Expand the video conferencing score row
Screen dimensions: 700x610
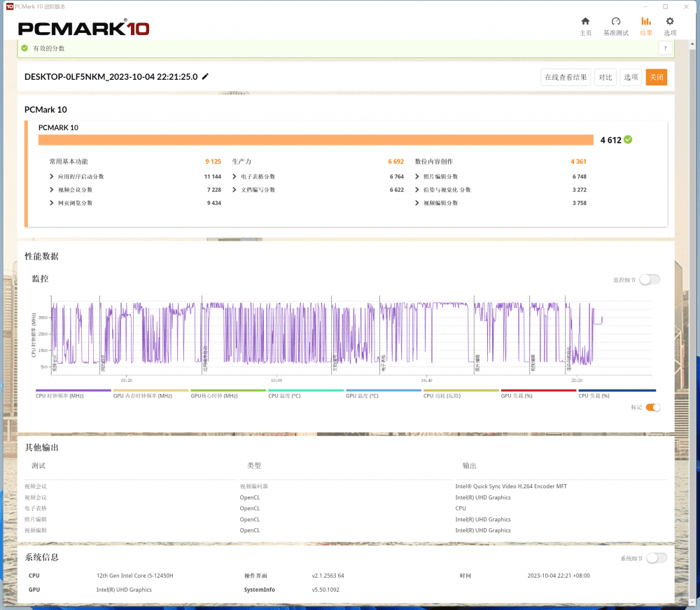pos(52,190)
